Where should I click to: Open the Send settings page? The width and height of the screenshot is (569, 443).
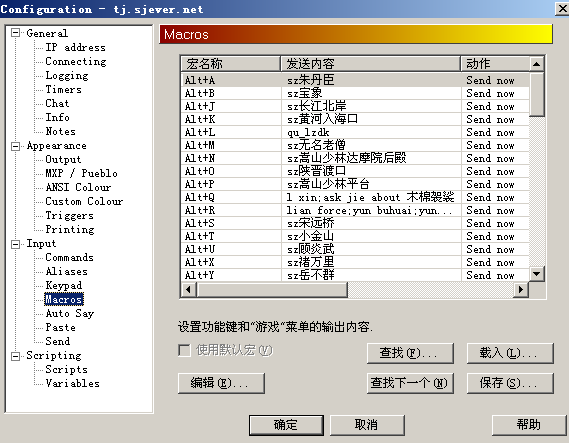click(57, 341)
